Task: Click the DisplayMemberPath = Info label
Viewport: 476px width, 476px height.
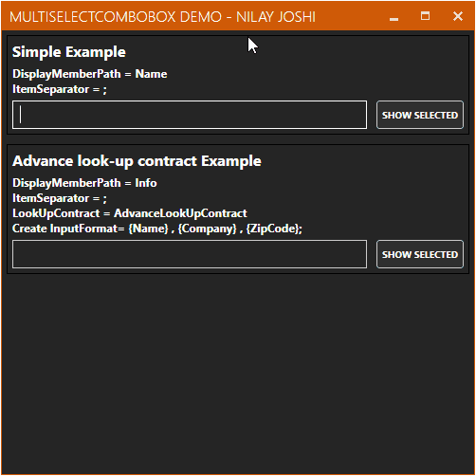Action: tap(84, 183)
